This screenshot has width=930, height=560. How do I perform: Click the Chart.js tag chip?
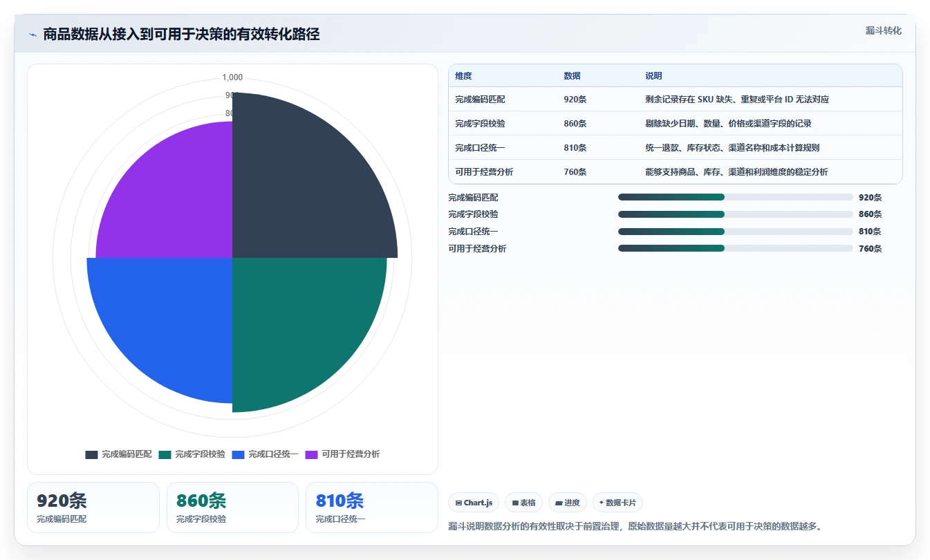[x=474, y=503]
